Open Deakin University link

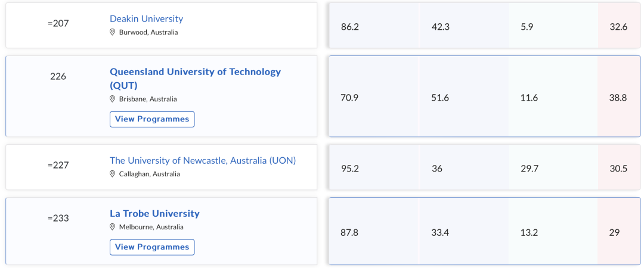146,18
